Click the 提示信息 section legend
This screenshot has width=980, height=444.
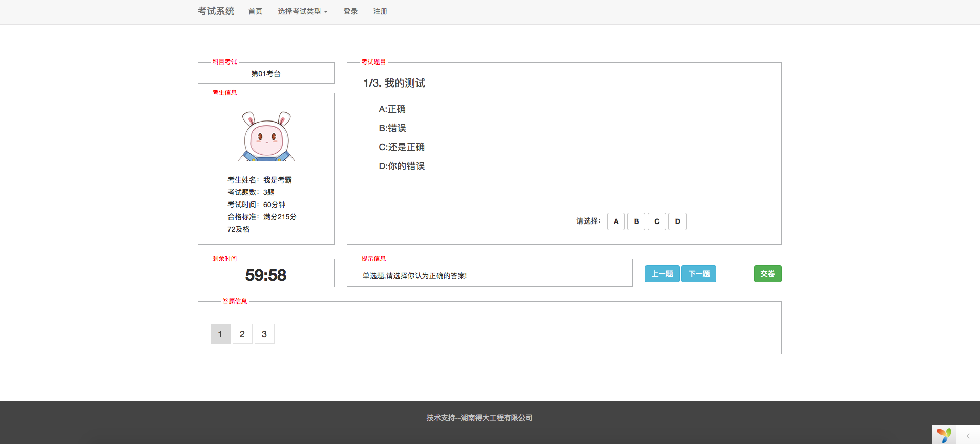(x=373, y=259)
